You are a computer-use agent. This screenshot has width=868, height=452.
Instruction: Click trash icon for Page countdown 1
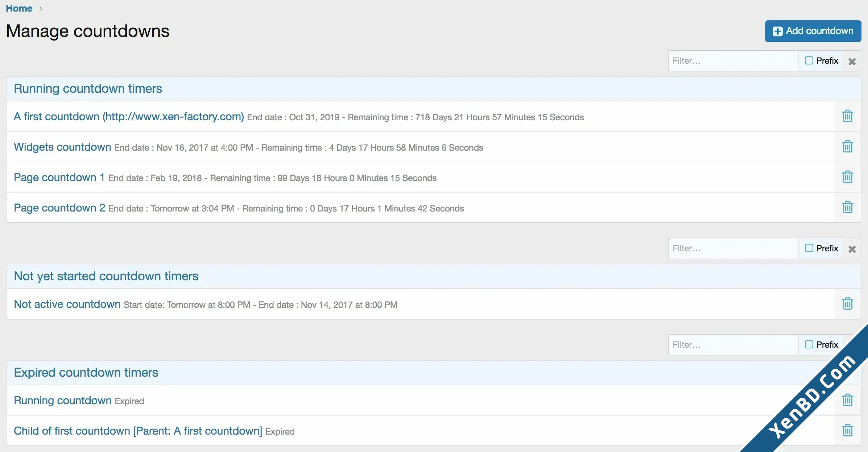(847, 177)
